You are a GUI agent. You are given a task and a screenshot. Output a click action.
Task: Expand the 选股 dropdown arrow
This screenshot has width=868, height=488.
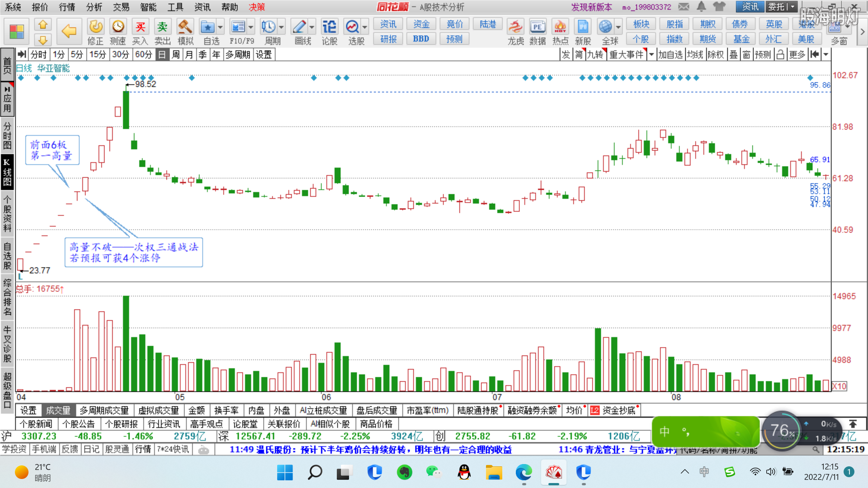(365, 27)
